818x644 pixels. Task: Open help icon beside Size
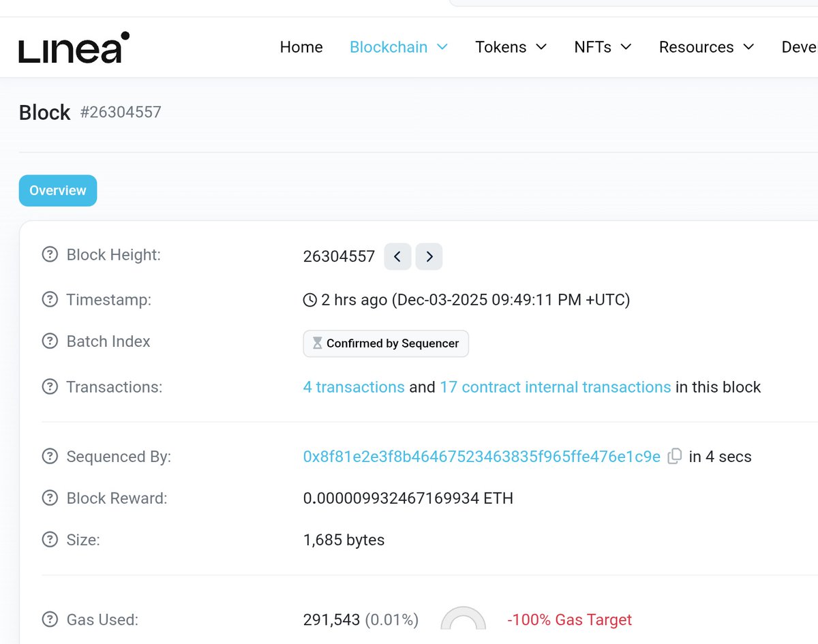point(50,540)
